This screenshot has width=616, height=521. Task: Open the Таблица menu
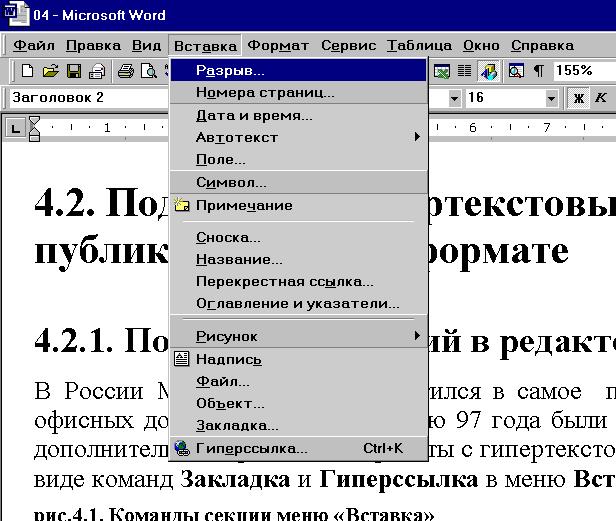coord(419,46)
